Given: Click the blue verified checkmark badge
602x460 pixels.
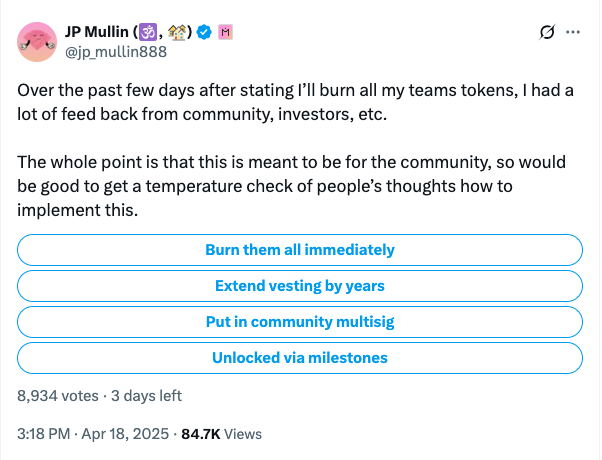Looking at the screenshot, I should 203,31.
